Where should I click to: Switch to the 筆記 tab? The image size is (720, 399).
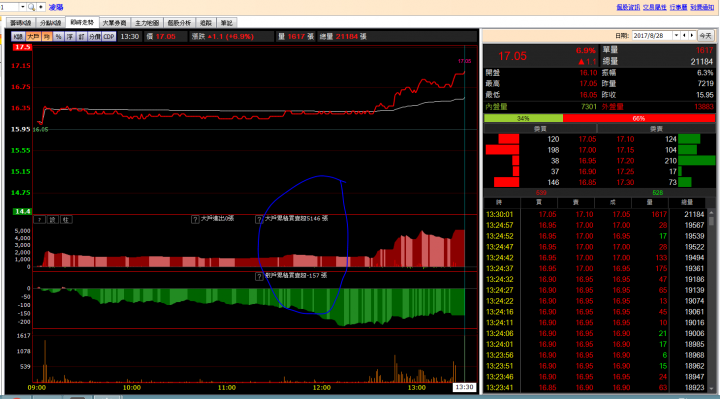(227, 22)
